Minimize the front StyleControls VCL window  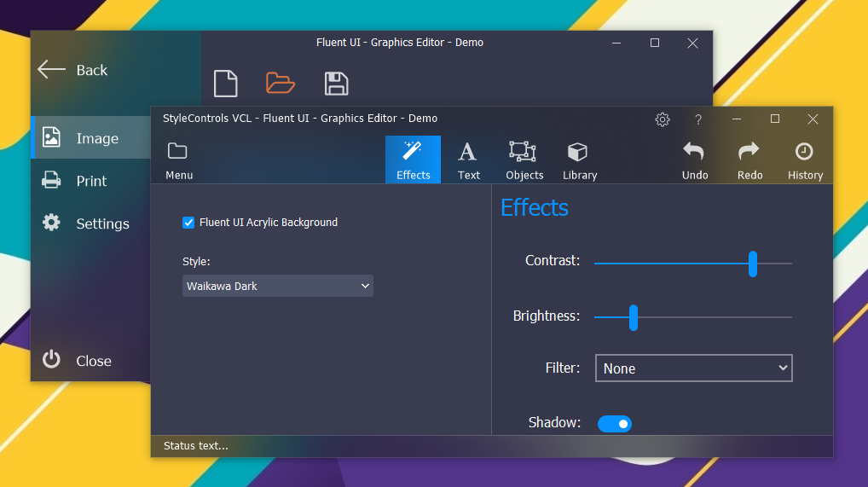pos(736,119)
